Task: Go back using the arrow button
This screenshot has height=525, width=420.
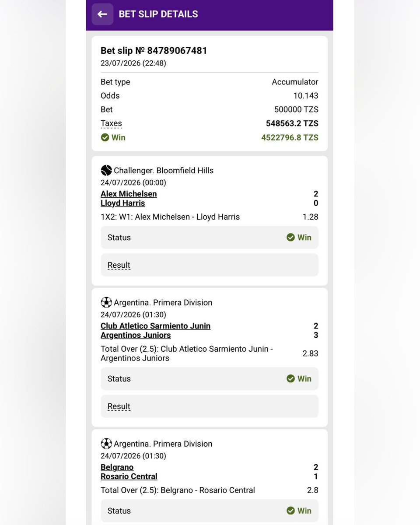Action: click(x=102, y=14)
